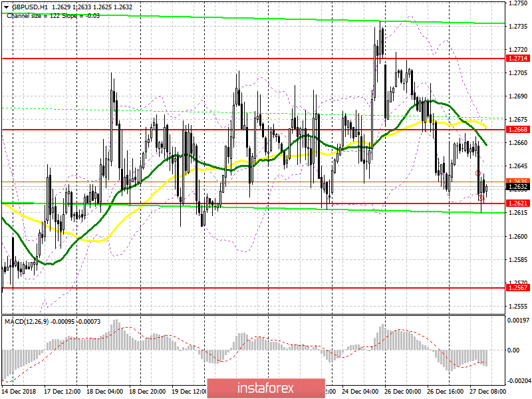Click the instaforex logo banner
This screenshot has width=532, height=399.
tap(265, 388)
